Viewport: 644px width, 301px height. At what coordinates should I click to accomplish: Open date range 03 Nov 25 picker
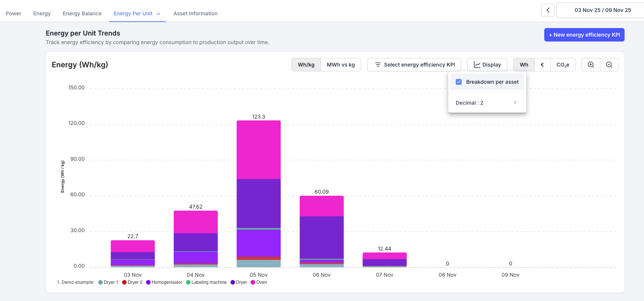click(x=602, y=10)
